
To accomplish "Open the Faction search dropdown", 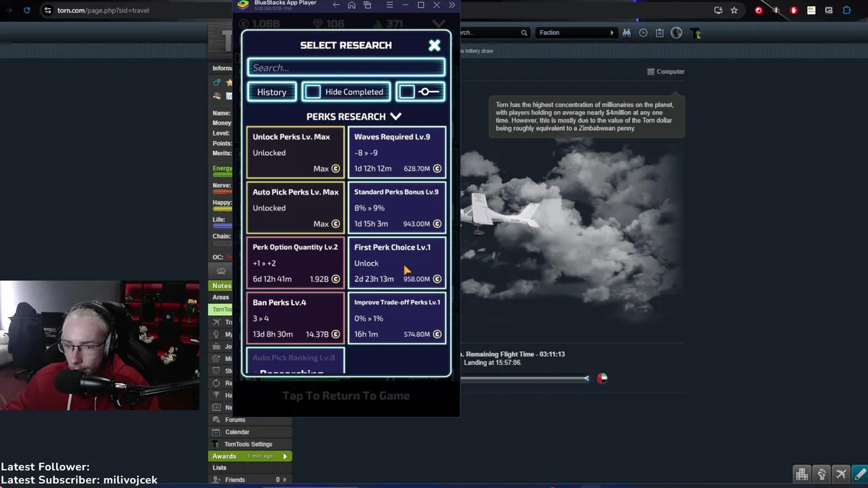I will click(576, 33).
